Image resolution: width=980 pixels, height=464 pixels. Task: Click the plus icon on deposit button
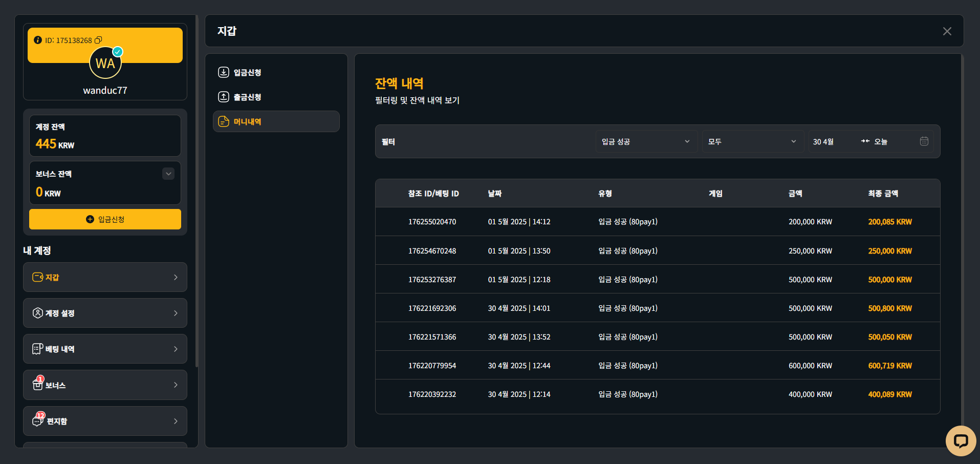click(90, 219)
